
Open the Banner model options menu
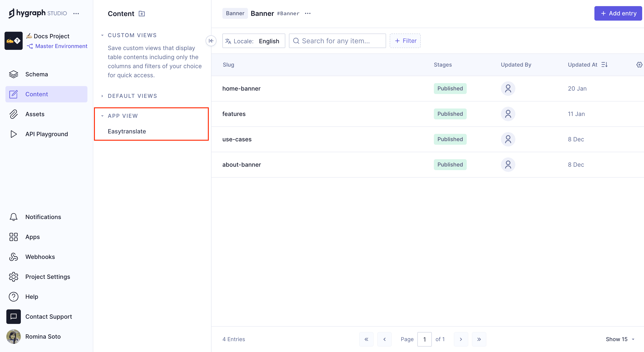308,13
